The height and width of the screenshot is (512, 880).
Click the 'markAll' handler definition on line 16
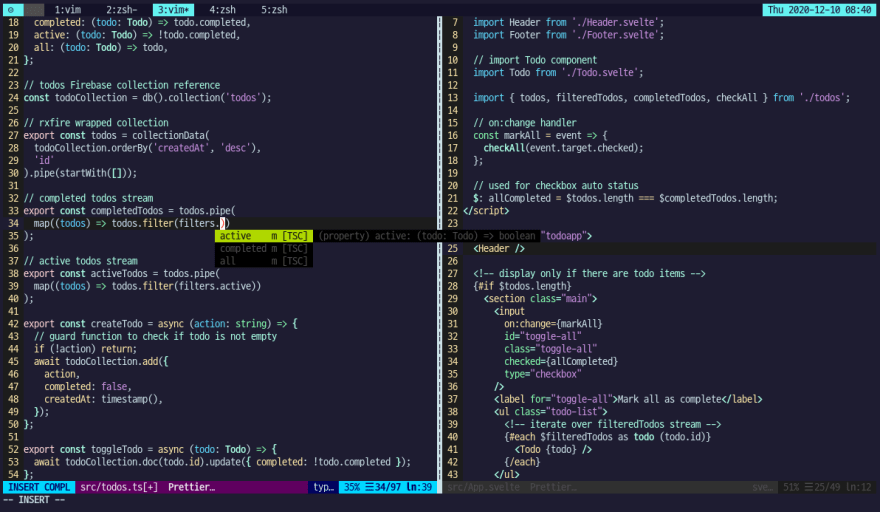point(521,135)
